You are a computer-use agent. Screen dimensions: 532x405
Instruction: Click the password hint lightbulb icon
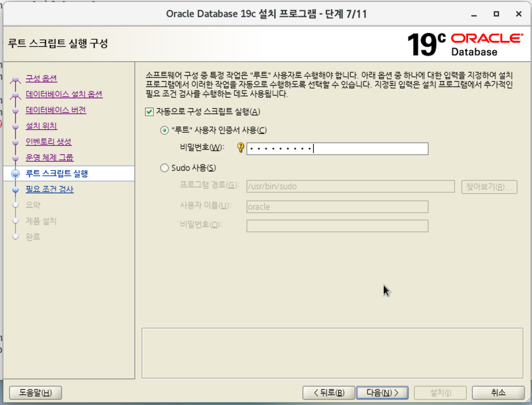point(241,147)
